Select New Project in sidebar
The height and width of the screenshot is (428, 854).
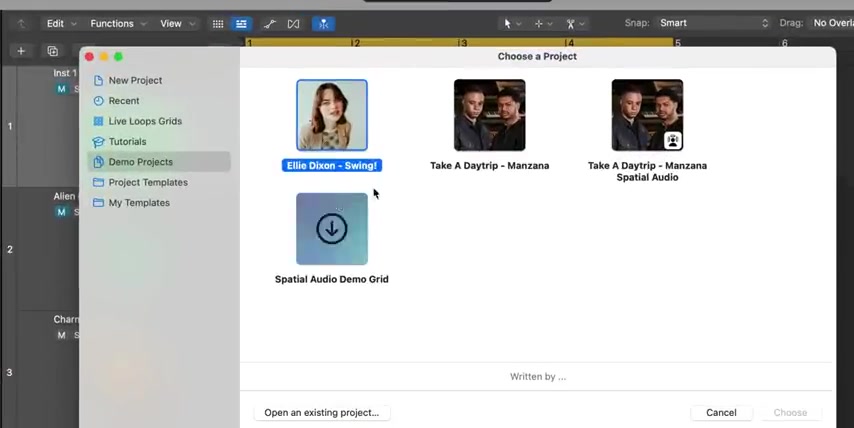(158, 80)
